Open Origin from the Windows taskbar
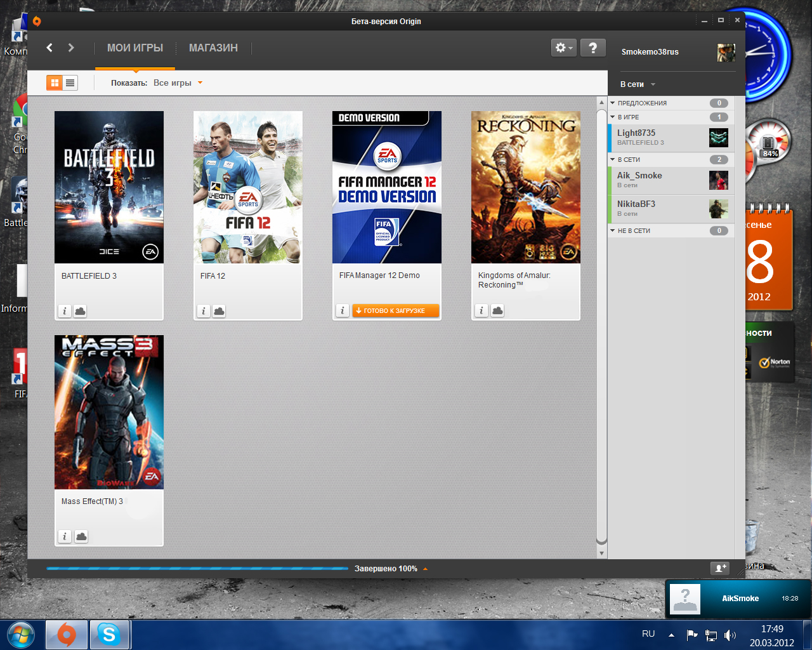This screenshot has width=812, height=650. tap(67, 634)
